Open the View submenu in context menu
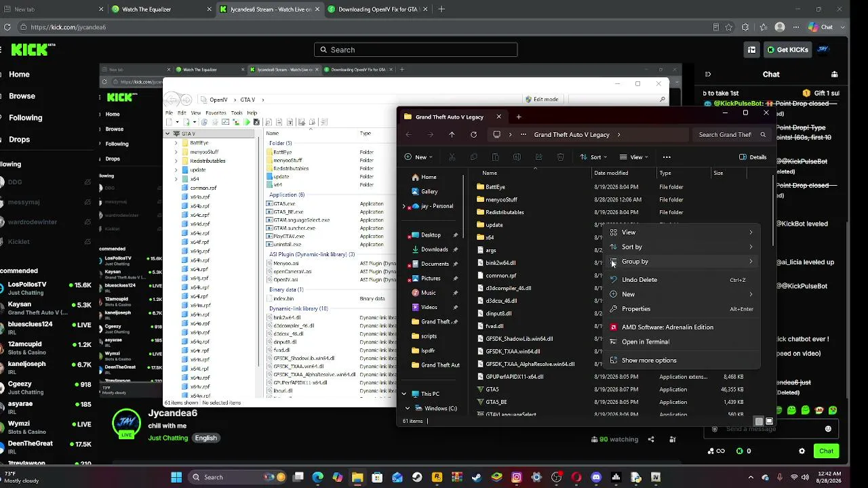Screen dimensions: 868x488 682,232
